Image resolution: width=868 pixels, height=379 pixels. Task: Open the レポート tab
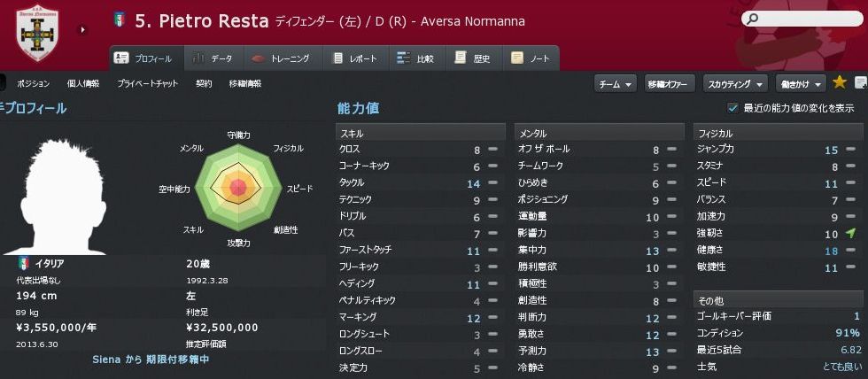coord(355,58)
